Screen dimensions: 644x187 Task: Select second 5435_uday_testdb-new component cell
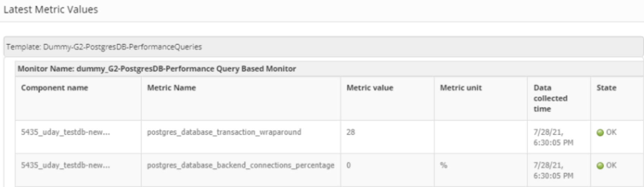[65, 165]
